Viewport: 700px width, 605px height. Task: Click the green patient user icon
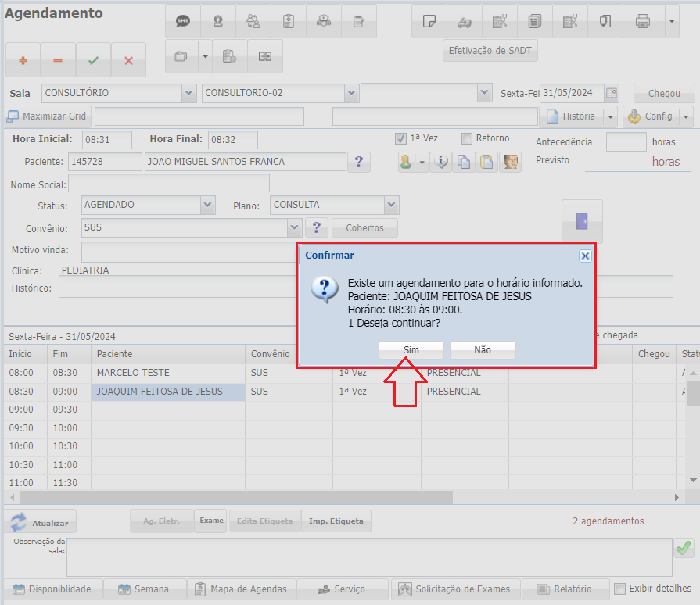406,162
